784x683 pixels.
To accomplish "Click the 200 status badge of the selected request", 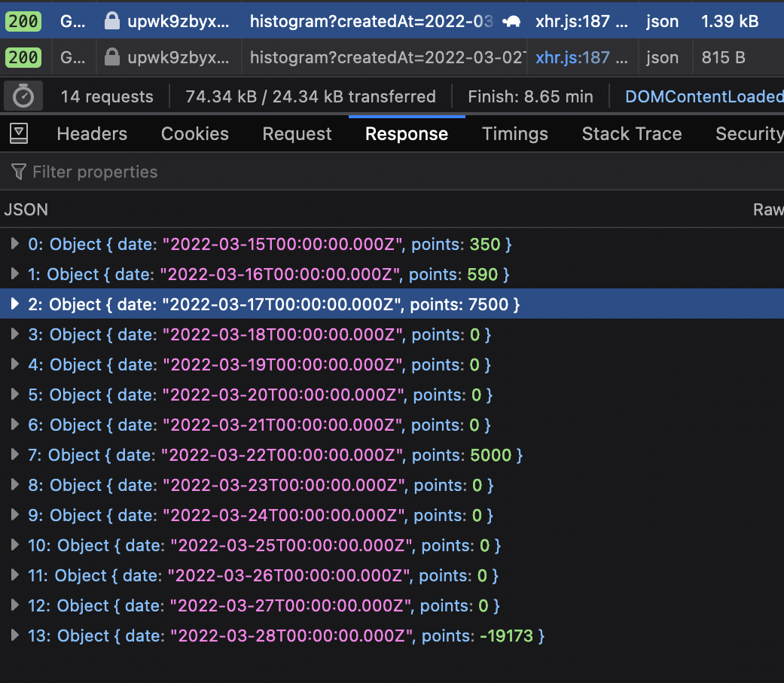I will pos(23,21).
